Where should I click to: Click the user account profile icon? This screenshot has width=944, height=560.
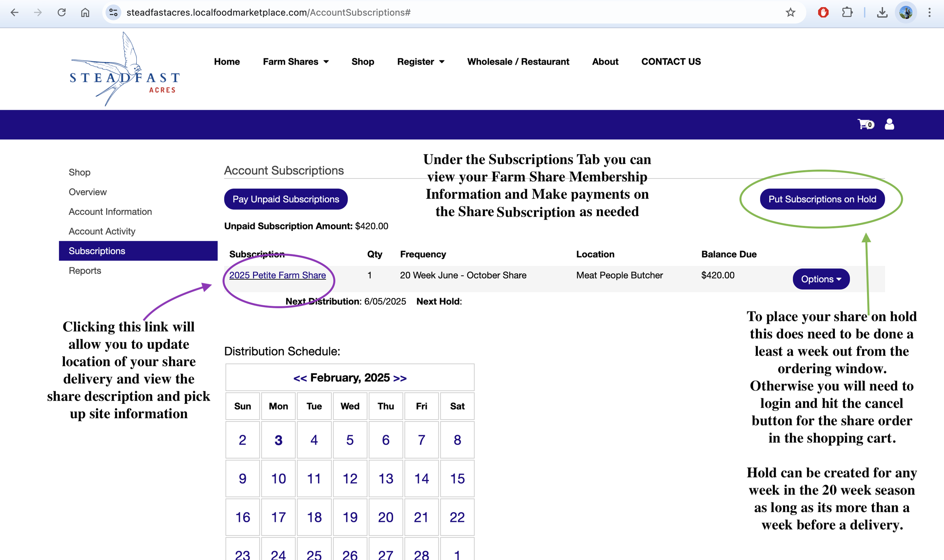889,124
